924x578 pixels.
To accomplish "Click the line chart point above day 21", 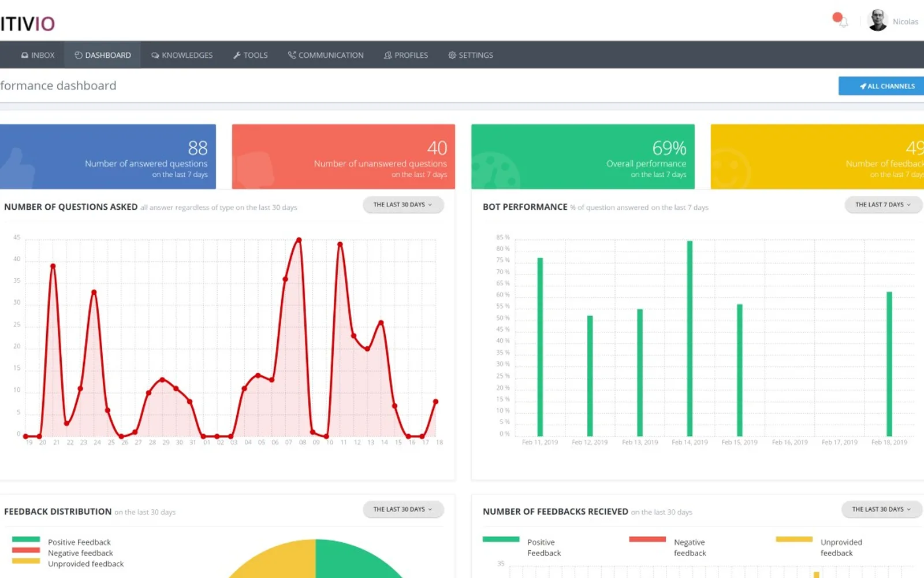I will point(53,266).
